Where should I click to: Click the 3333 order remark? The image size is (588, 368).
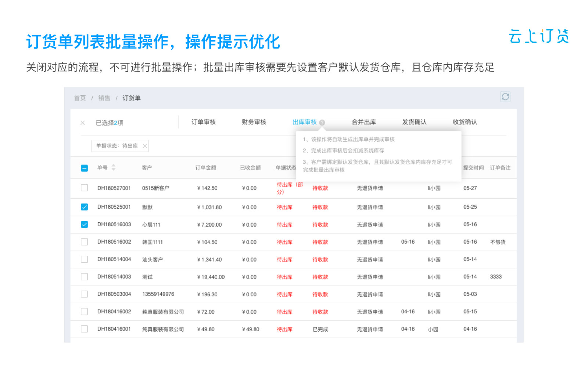click(496, 277)
